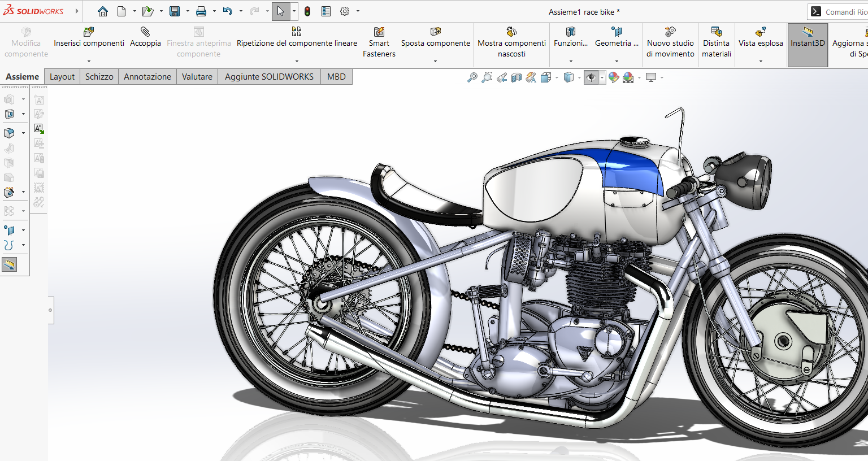The image size is (868, 461).
Task: Click the SOLIDWORKS logo
Action: [33, 11]
